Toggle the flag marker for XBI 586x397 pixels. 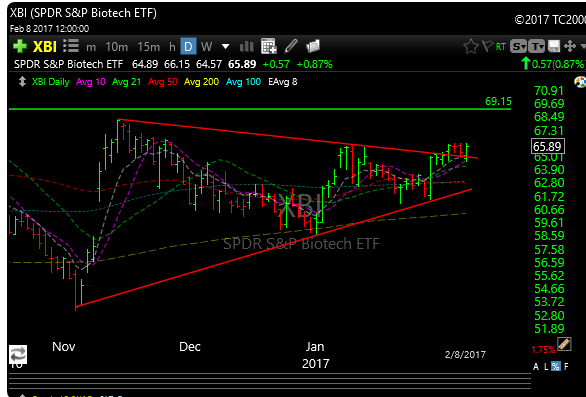[487, 46]
